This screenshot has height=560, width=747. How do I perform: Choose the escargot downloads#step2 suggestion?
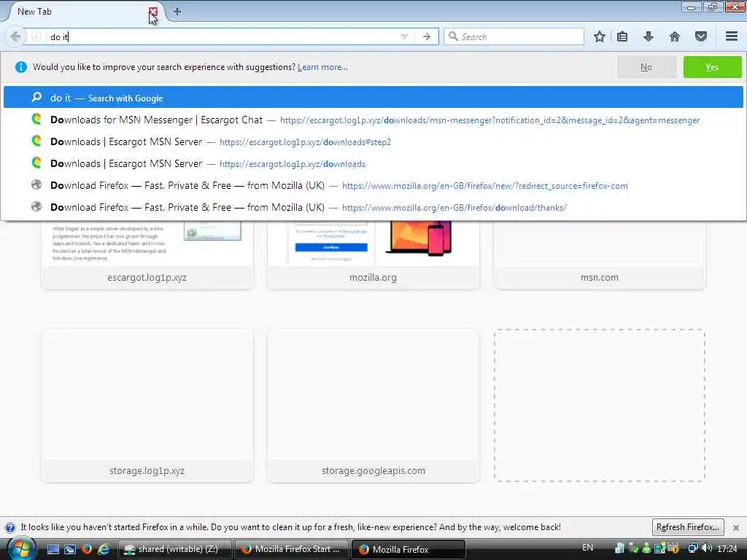[373, 142]
